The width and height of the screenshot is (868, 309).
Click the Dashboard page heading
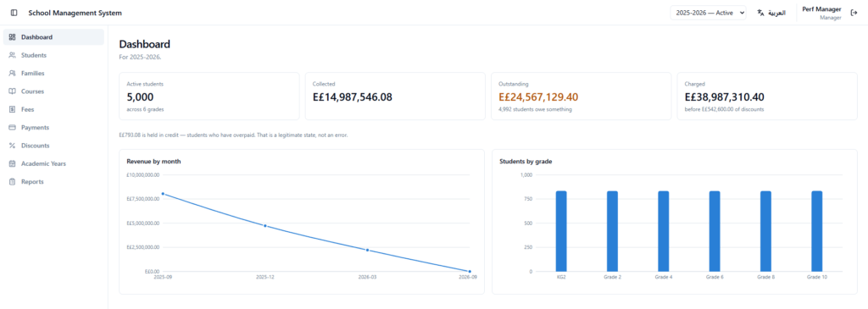[x=144, y=44]
